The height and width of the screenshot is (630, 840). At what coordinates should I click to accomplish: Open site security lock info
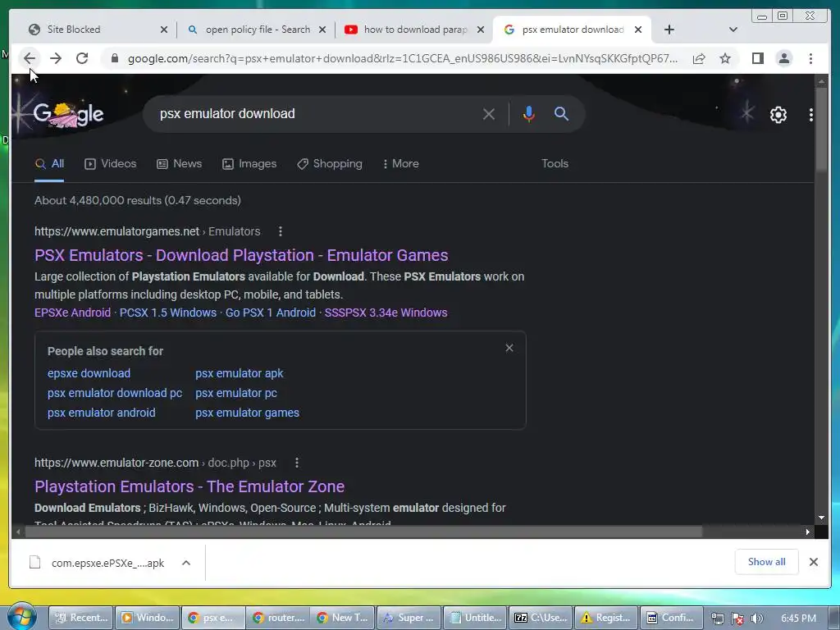click(x=114, y=58)
